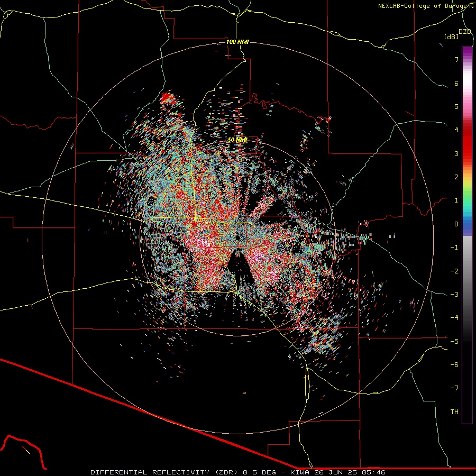Viewport: 476px width, 476px height.
Task: Click the -2 value on the color scale
Action: point(454,271)
